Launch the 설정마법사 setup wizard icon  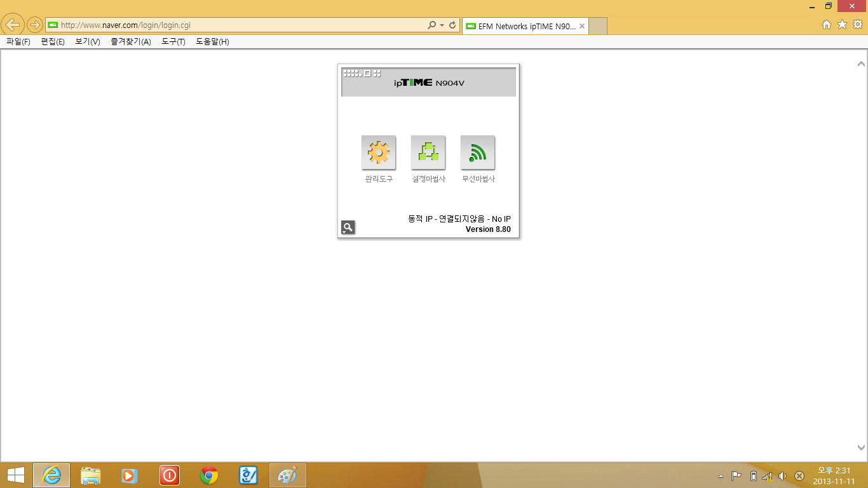coord(428,152)
